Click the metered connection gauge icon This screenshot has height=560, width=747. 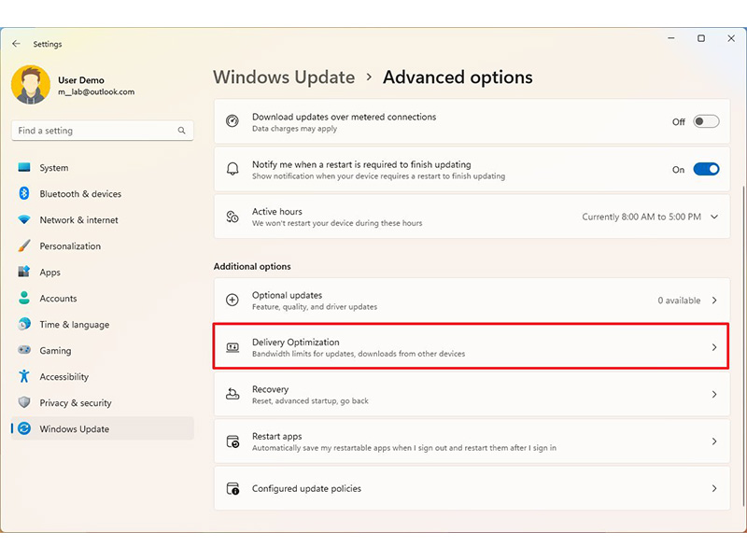click(x=232, y=121)
